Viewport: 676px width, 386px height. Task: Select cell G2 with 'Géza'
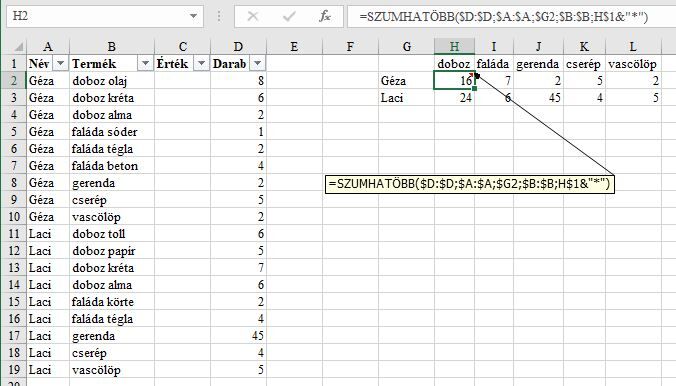tap(406, 81)
